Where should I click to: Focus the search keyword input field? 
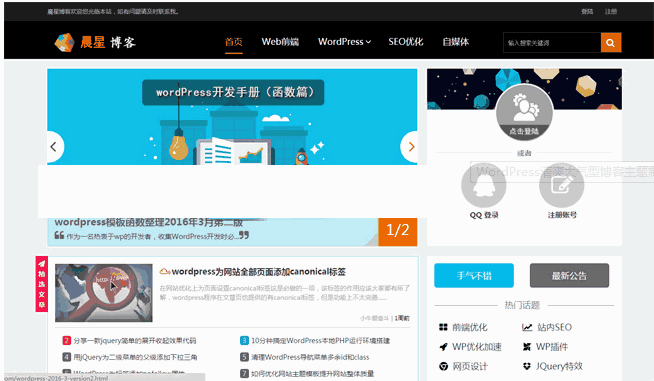click(552, 43)
